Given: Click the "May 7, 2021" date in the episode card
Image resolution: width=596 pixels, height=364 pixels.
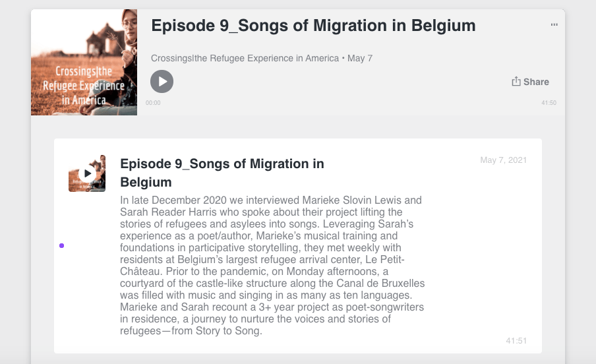Looking at the screenshot, I should point(504,160).
